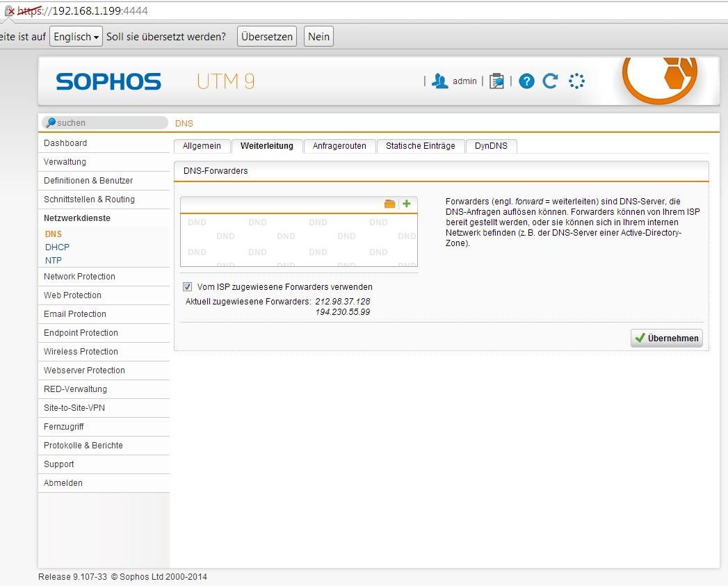Click the search magnifier icon
This screenshot has height=586, width=728.
click(51, 122)
